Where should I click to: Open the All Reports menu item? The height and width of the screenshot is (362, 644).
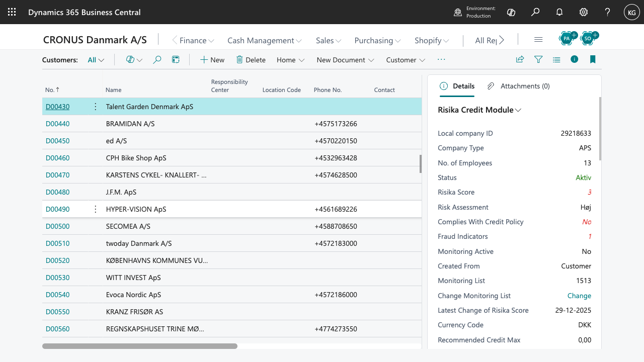tap(486, 40)
